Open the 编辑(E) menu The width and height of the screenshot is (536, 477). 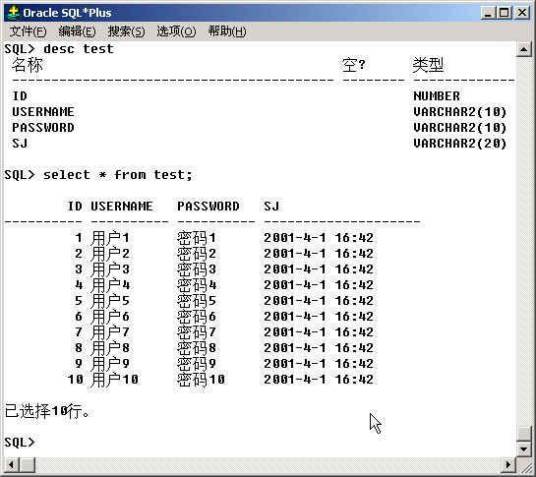77,31
